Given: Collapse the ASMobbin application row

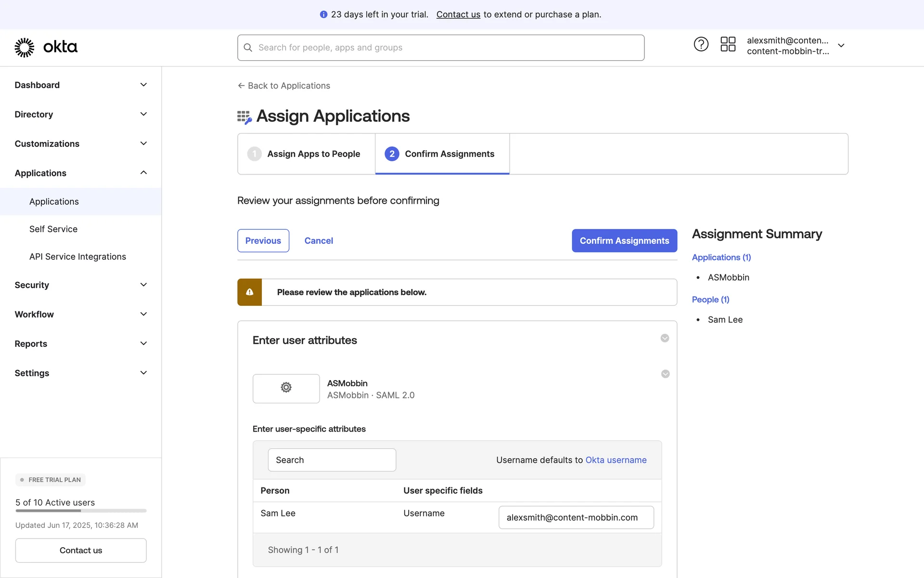Looking at the screenshot, I should tap(665, 374).
